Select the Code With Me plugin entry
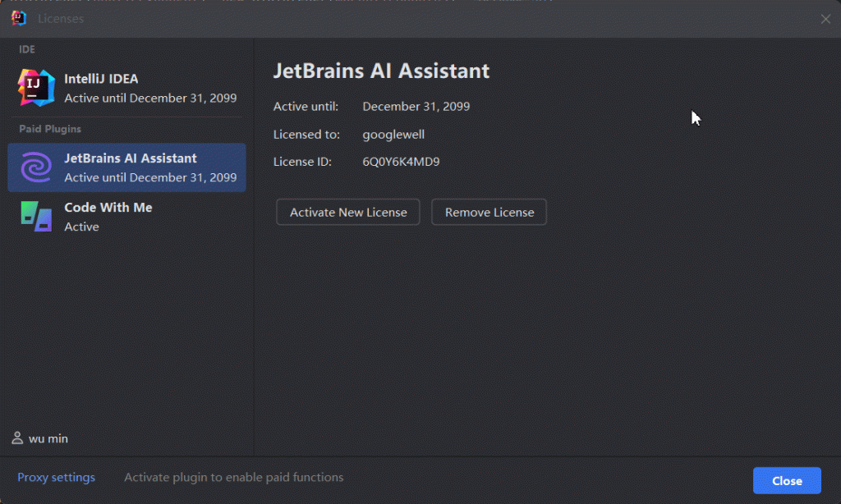841x504 pixels. (127, 217)
